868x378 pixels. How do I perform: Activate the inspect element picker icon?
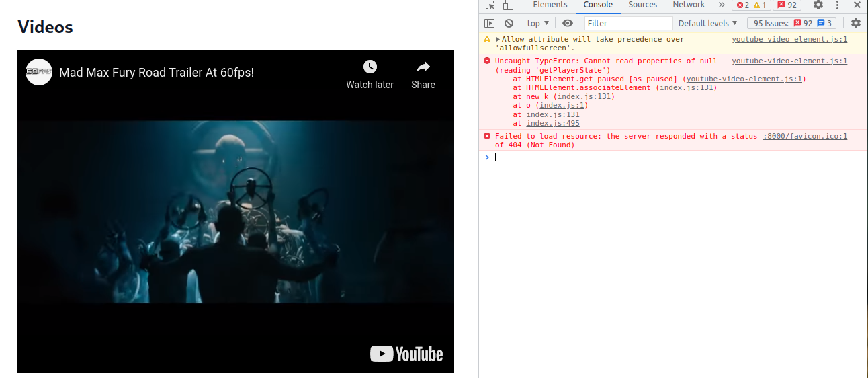[490, 5]
